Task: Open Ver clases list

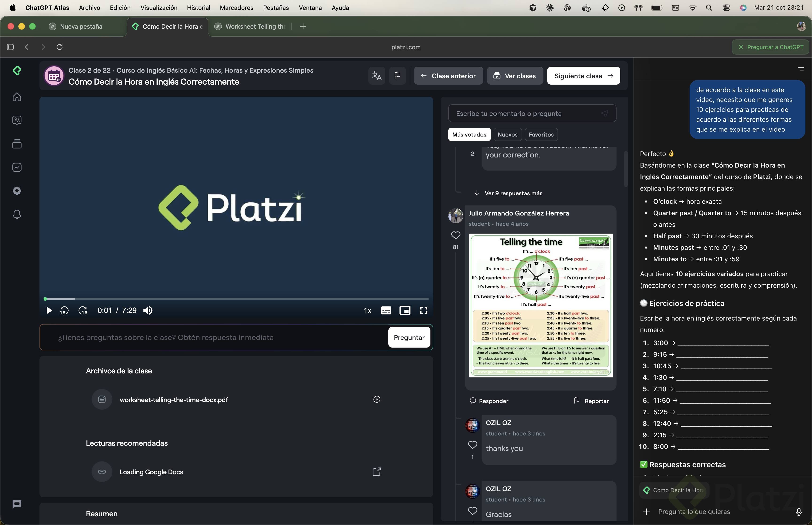Action: (x=515, y=76)
